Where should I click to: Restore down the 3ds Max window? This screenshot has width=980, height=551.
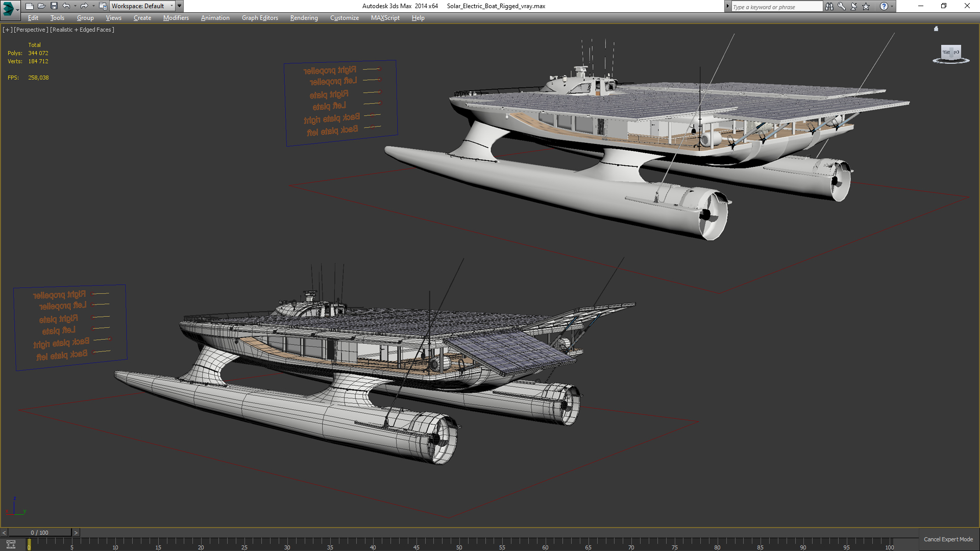(944, 6)
